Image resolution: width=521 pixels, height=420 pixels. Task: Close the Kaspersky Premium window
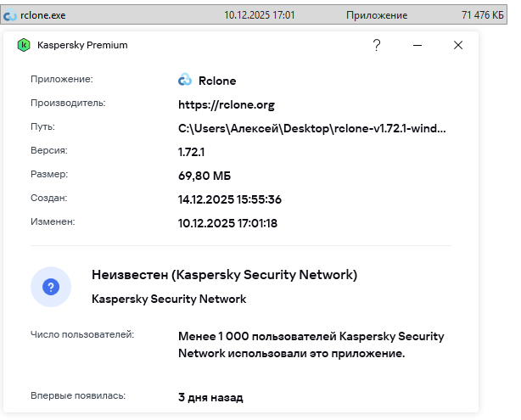click(458, 45)
